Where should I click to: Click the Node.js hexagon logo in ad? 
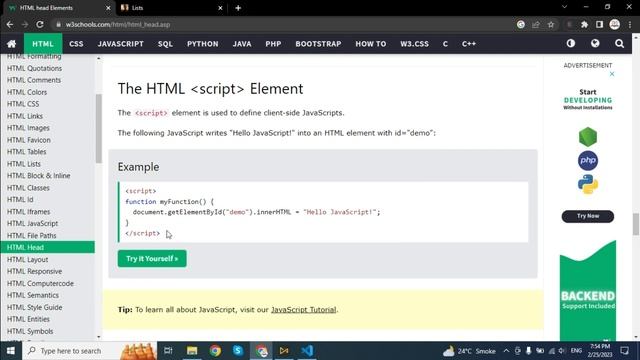[x=588, y=137]
